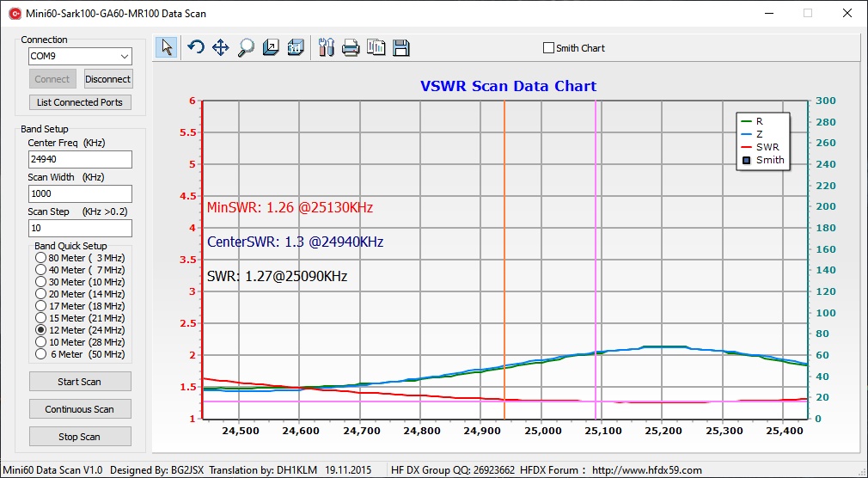Enable the Smith Chart checkbox
This screenshot has width=868, height=478.
coord(548,48)
